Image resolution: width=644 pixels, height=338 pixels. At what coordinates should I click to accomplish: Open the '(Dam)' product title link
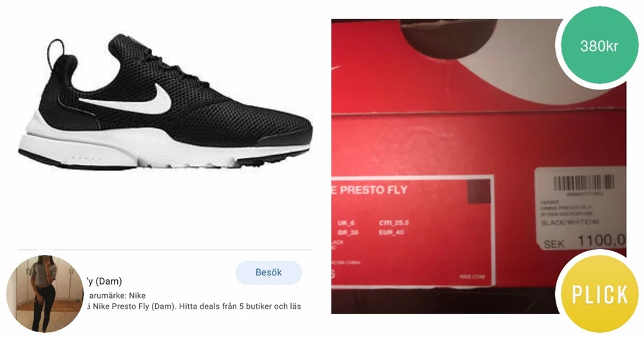click(104, 281)
